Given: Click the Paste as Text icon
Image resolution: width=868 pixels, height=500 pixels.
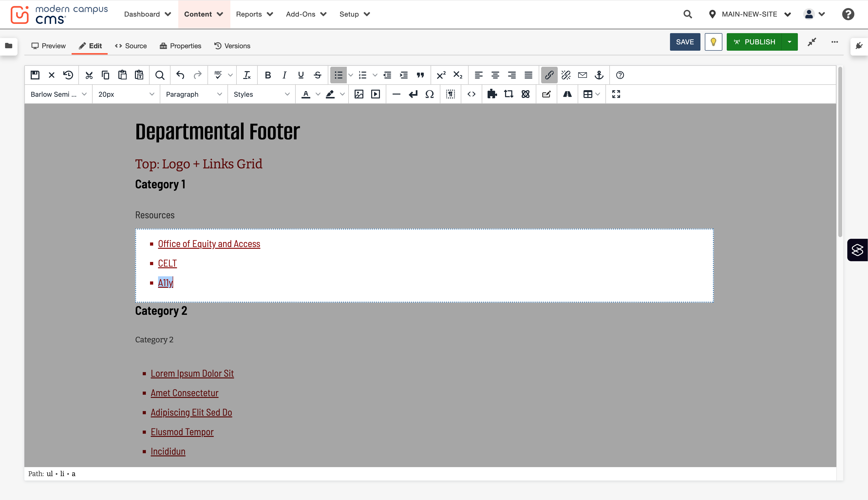Looking at the screenshot, I should coord(139,75).
